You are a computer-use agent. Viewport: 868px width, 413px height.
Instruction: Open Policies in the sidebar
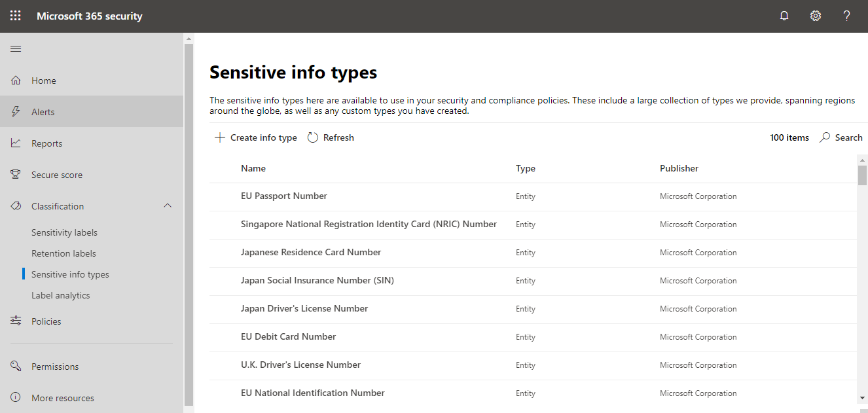pos(92,321)
